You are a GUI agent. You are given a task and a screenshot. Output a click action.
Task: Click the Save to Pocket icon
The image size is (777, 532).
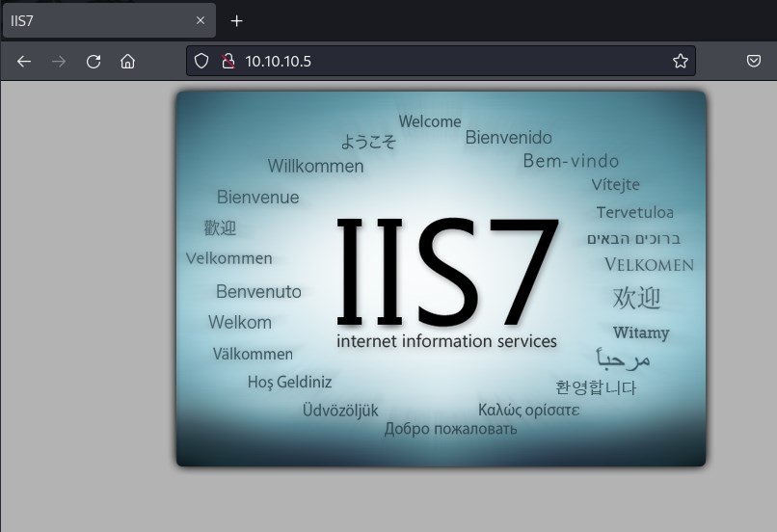coord(754,62)
